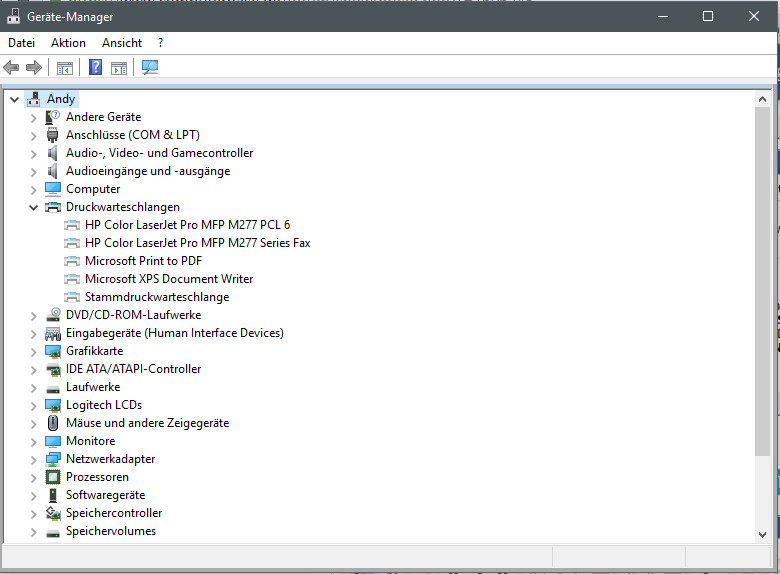Open the Help toolbar icon
780x574 pixels.
(96, 67)
